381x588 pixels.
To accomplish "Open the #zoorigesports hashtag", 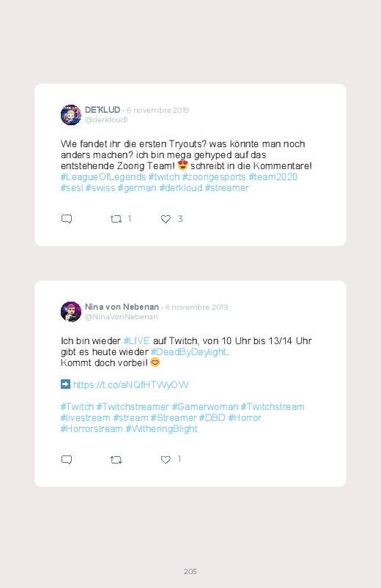I will (x=214, y=176).
